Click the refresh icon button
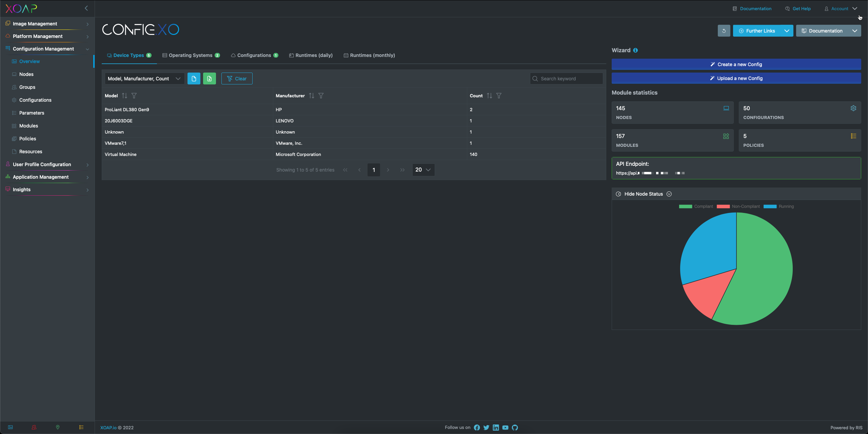Viewport: 868px width, 434px height. click(724, 31)
